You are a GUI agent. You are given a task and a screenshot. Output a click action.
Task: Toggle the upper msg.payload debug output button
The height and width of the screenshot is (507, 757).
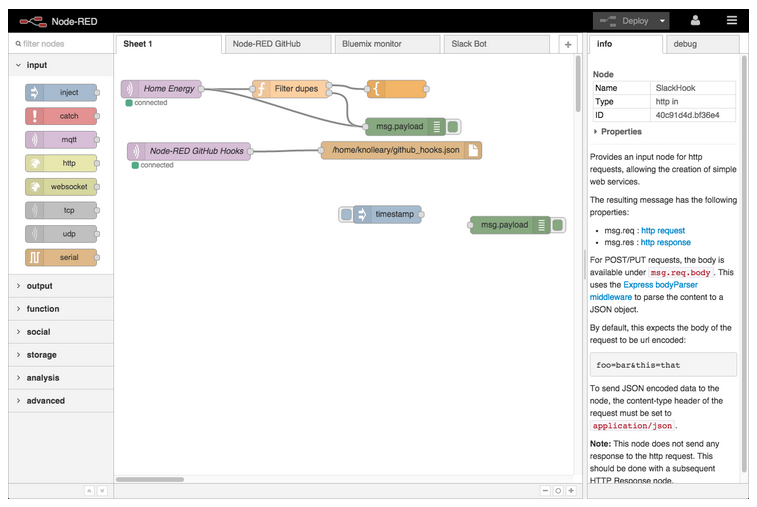(453, 127)
